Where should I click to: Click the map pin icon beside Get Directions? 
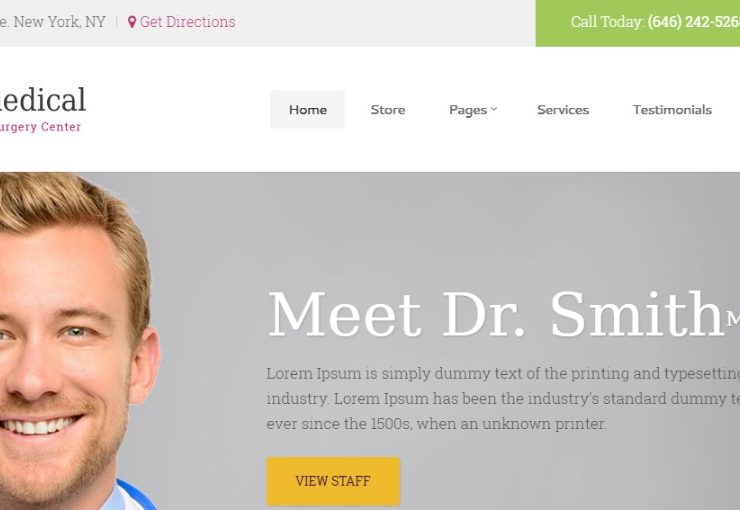(x=132, y=22)
